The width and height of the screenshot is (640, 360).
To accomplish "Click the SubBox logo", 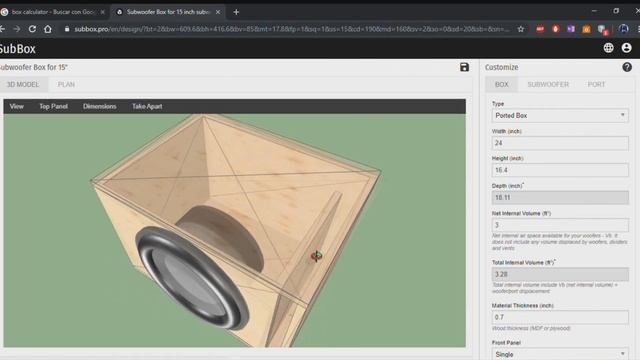I will pos(17,49).
